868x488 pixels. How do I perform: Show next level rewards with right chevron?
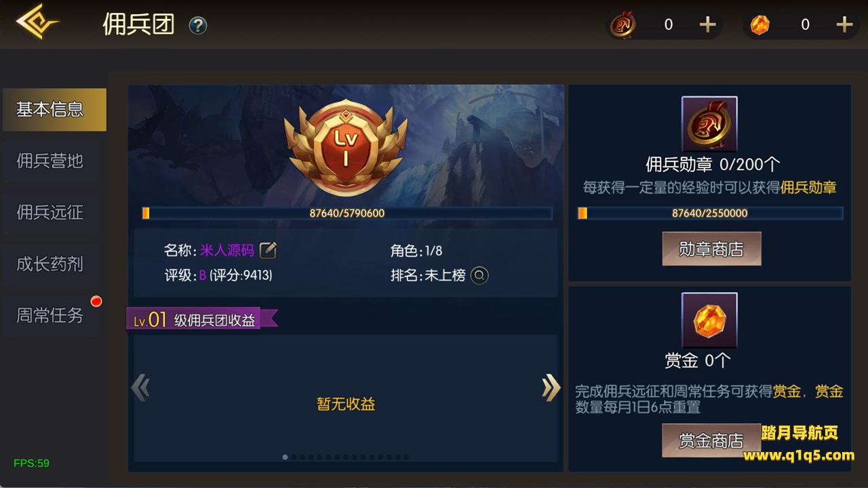tap(551, 388)
